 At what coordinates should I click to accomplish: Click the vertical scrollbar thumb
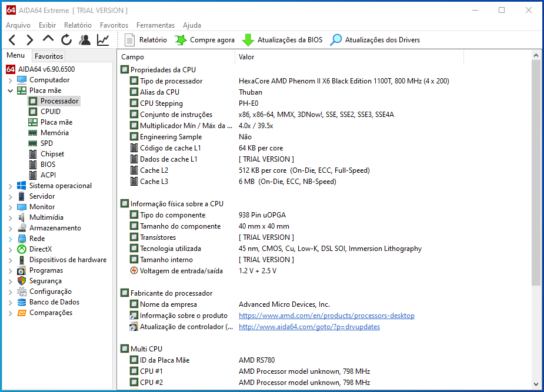(536, 173)
